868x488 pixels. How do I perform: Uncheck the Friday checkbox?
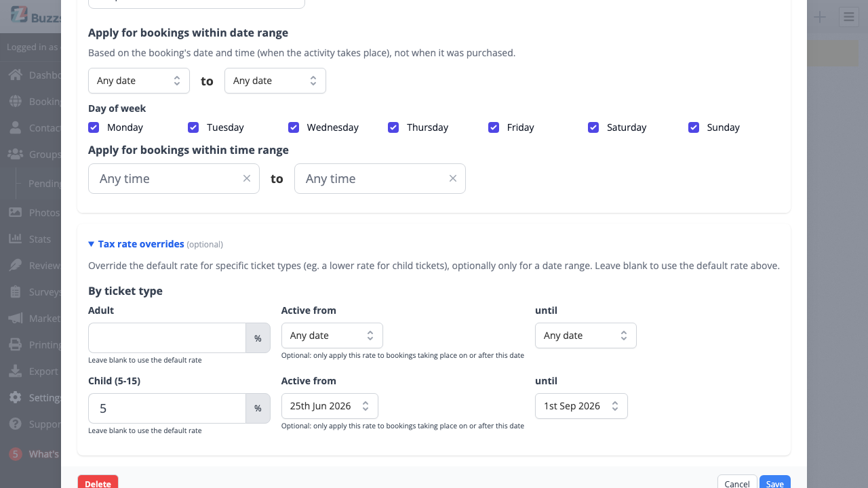(x=494, y=127)
